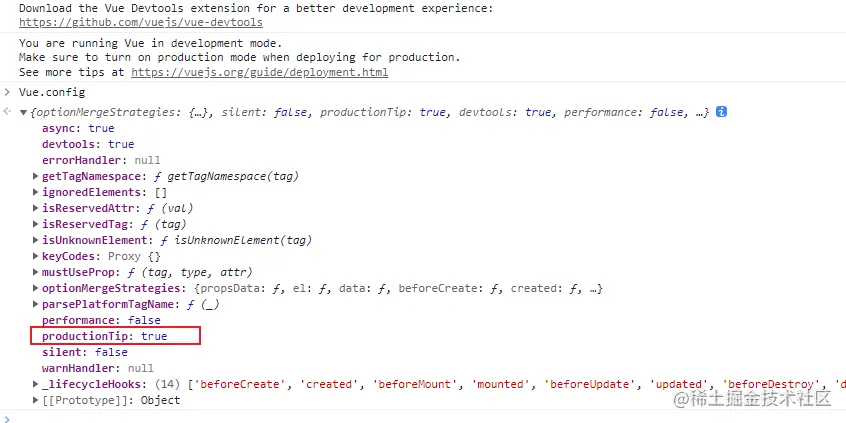Collapse the Vue.config object output triangle
The width and height of the screenshot is (846, 423).
(x=23, y=113)
